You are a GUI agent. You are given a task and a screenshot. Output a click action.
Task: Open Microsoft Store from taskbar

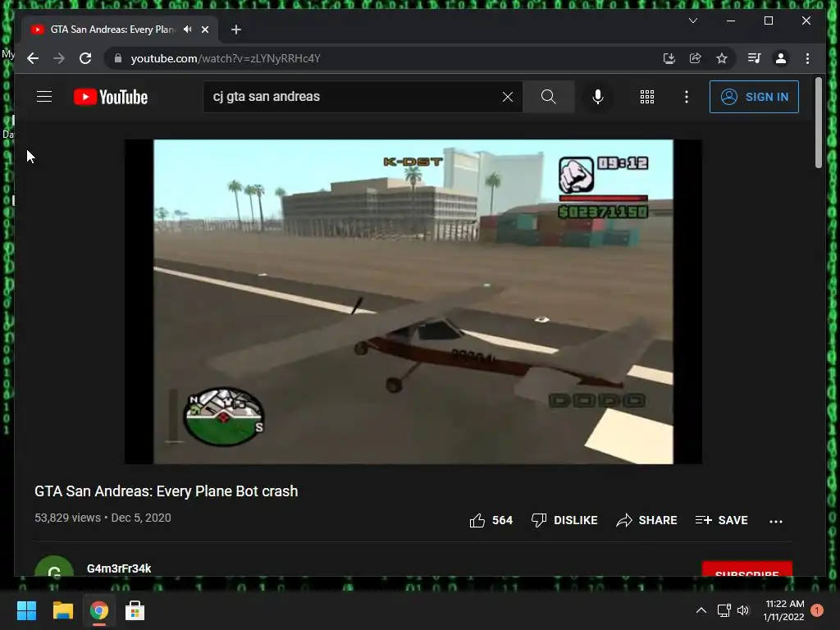(135, 610)
